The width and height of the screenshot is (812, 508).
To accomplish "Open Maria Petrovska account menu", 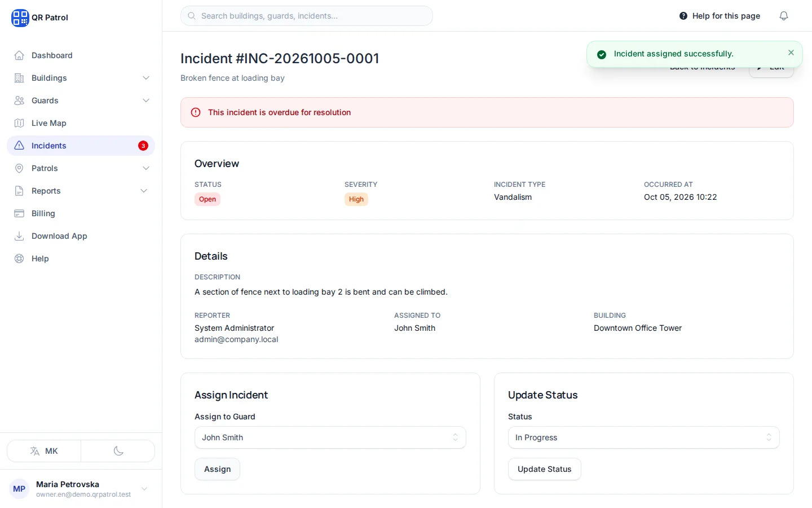I will (x=81, y=489).
